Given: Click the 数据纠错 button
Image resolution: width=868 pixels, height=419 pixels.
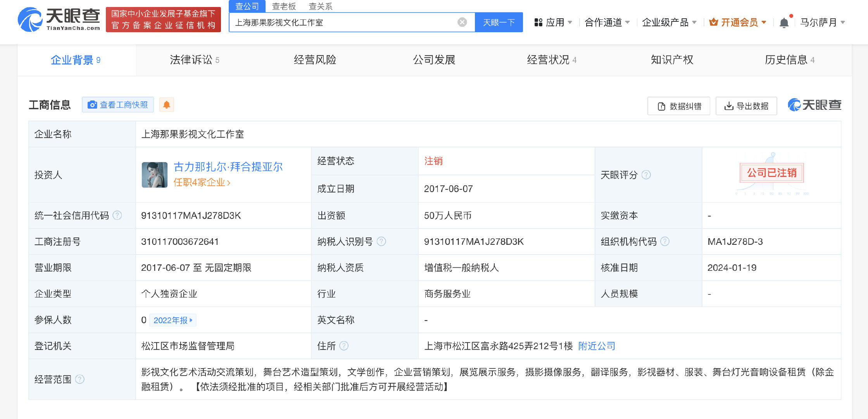Looking at the screenshot, I should pos(679,106).
